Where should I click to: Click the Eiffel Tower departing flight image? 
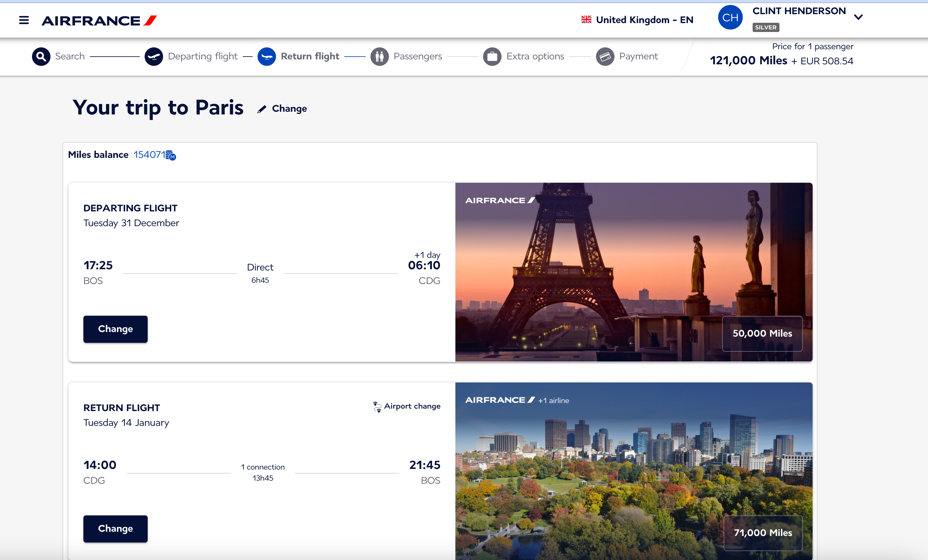[634, 272]
